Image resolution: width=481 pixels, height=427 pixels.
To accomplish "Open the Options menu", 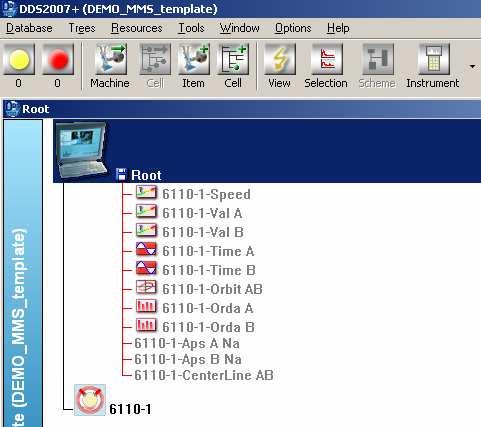I will click(293, 28).
